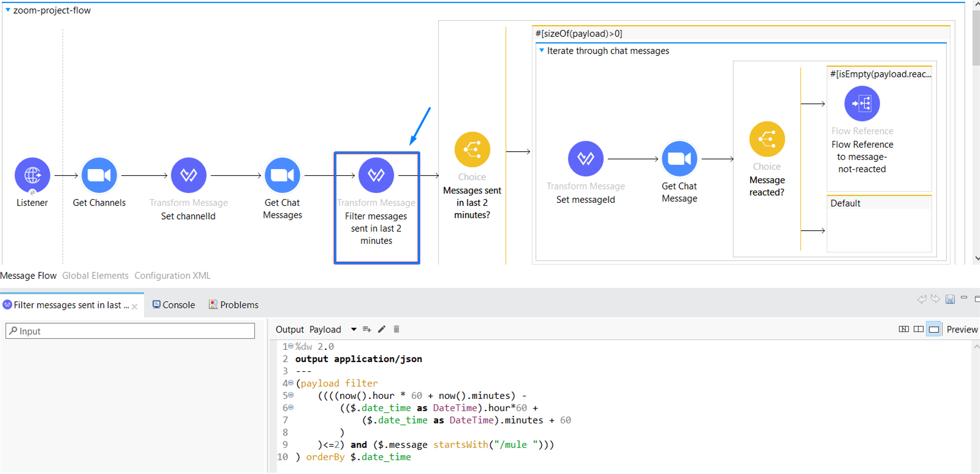Switch to graphic mapping view layout icon
The height and width of the screenshot is (474, 980).
point(903,329)
